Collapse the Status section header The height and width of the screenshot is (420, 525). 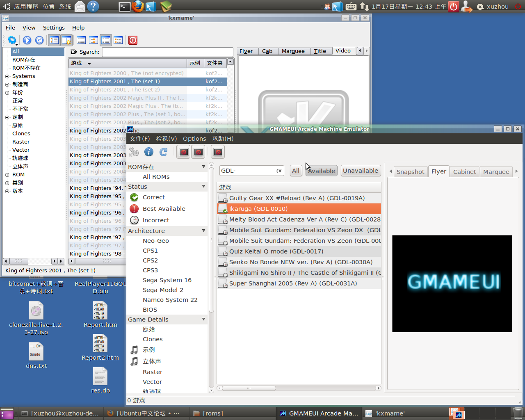[167, 187]
